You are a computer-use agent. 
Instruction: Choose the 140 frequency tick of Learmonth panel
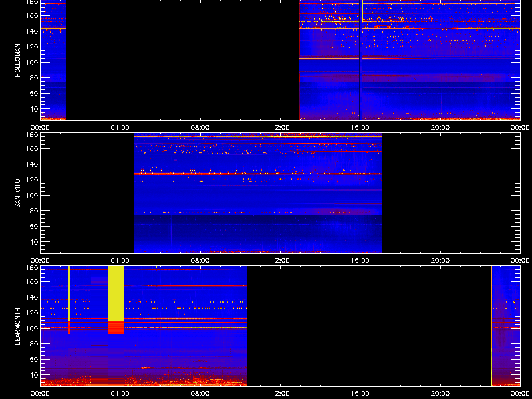coord(33,297)
